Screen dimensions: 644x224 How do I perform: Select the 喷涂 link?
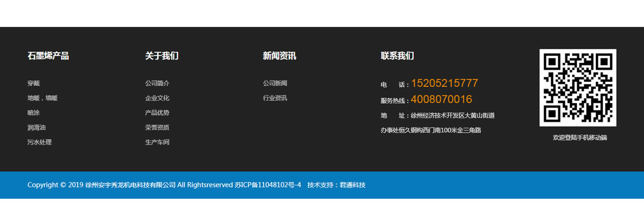click(34, 113)
